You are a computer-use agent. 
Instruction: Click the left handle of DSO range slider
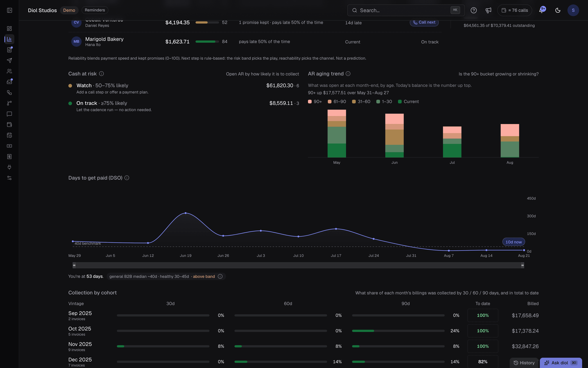point(74,265)
